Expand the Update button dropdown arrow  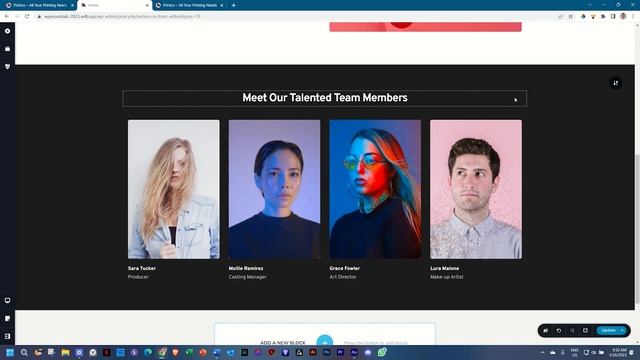click(622, 331)
